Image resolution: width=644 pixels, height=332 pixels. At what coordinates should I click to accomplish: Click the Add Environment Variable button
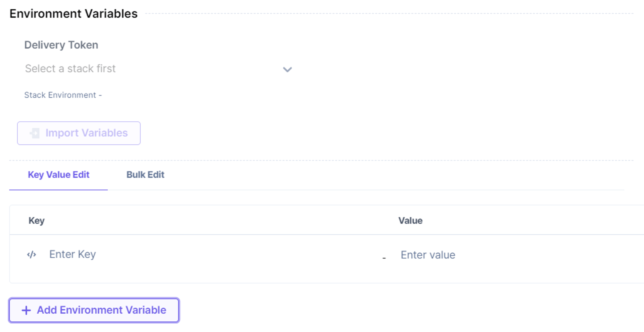pos(94,310)
